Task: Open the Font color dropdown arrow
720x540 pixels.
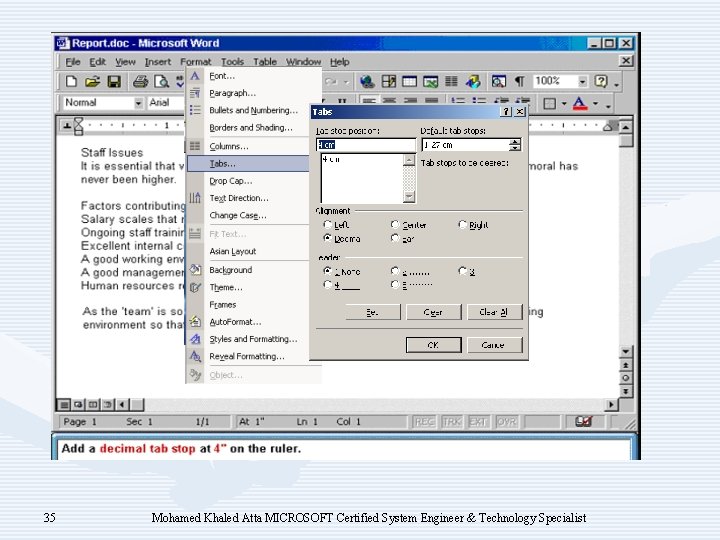Action: (x=596, y=103)
